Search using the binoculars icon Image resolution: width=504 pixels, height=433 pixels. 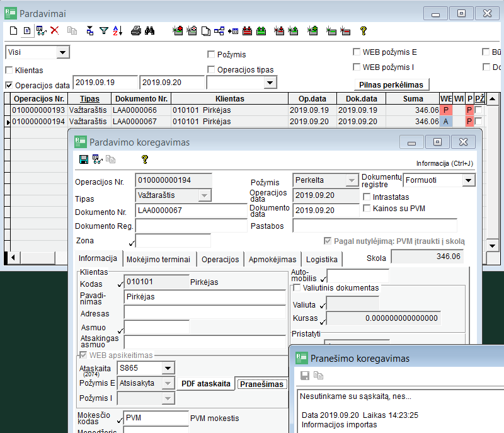pyautogui.click(x=149, y=31)
